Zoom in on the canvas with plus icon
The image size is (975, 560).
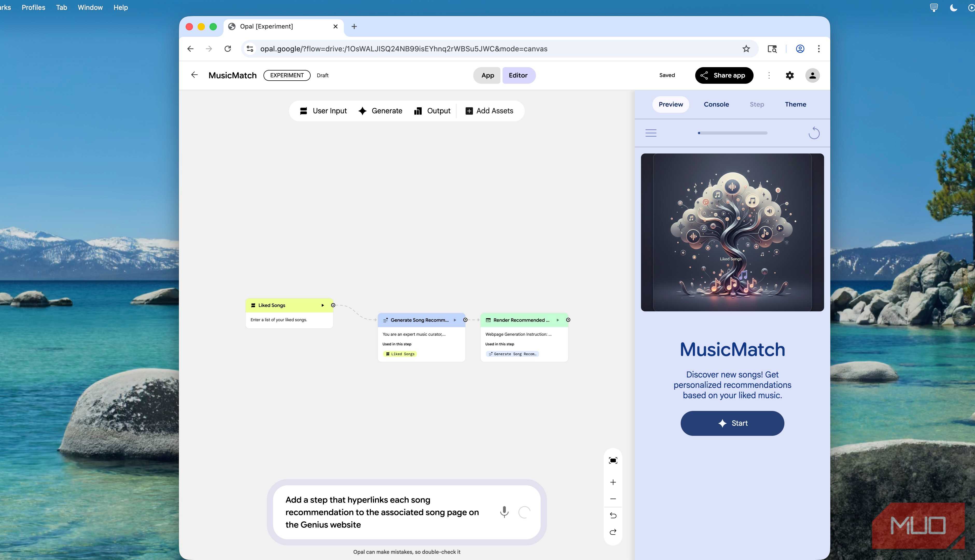coord(613,482)
